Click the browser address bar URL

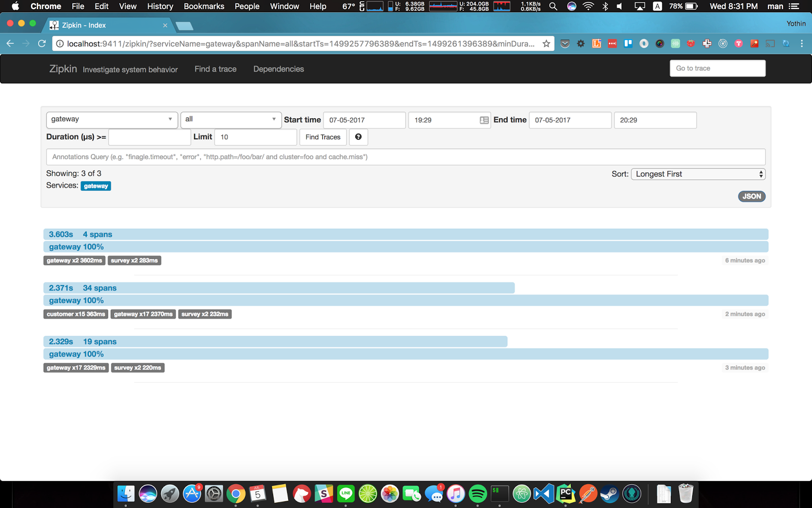[300, 44]
